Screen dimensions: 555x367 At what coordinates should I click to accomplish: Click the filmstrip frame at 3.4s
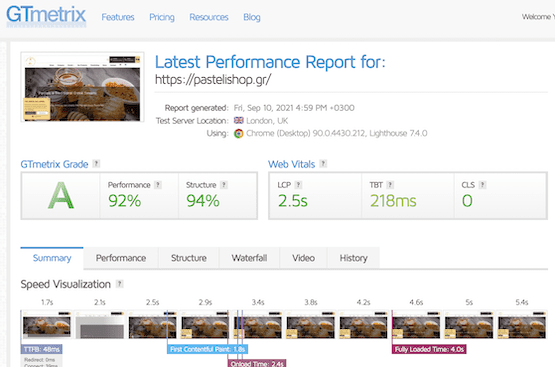(258, 325)
